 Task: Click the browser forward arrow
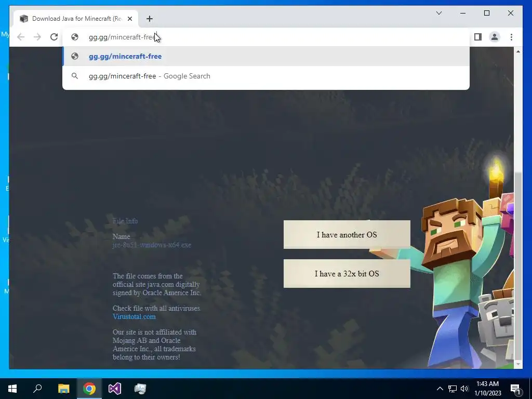point(37,37)
